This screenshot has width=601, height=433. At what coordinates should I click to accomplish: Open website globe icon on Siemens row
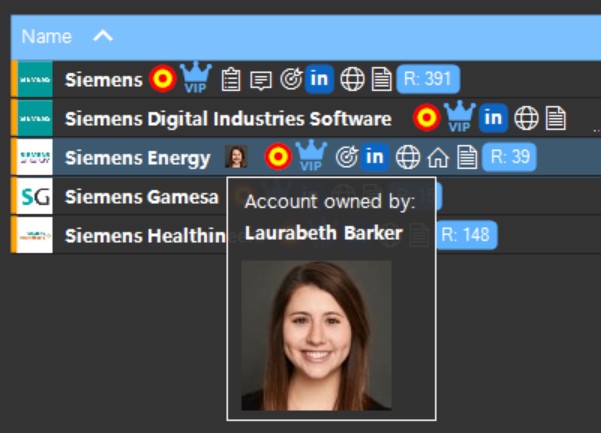click(352, 79)
